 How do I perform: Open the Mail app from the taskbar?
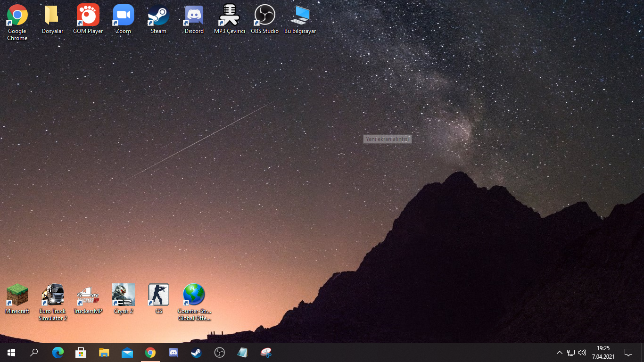pyautogui.click(x=127, y=353)
